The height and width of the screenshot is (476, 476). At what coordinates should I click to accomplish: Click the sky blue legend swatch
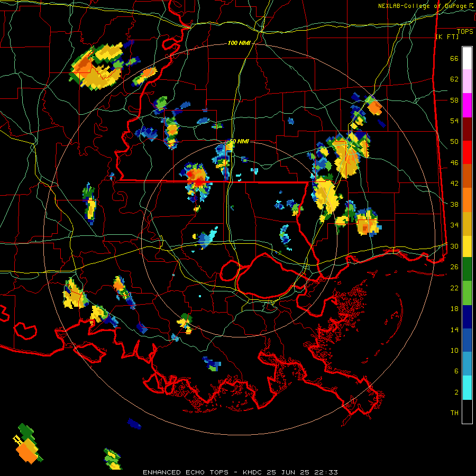[467, 364]
